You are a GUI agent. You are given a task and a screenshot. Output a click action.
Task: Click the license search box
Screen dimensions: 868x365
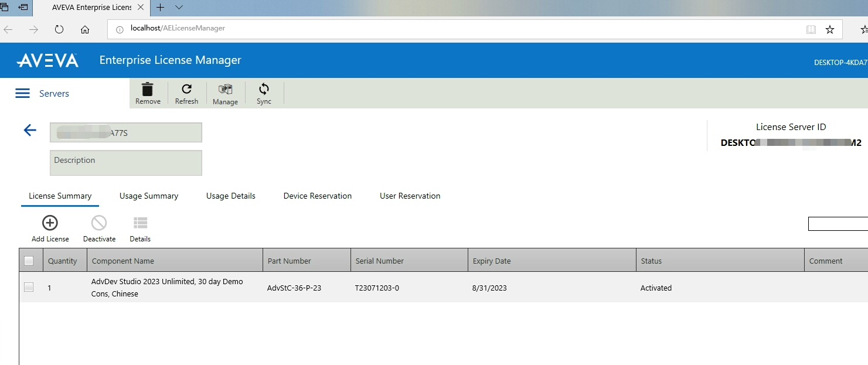point(838,224)
